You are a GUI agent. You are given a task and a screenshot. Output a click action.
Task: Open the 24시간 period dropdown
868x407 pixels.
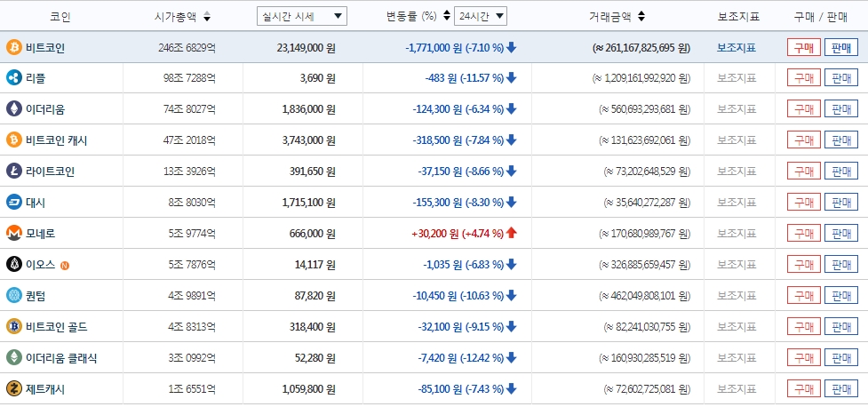tap(480, 16)
